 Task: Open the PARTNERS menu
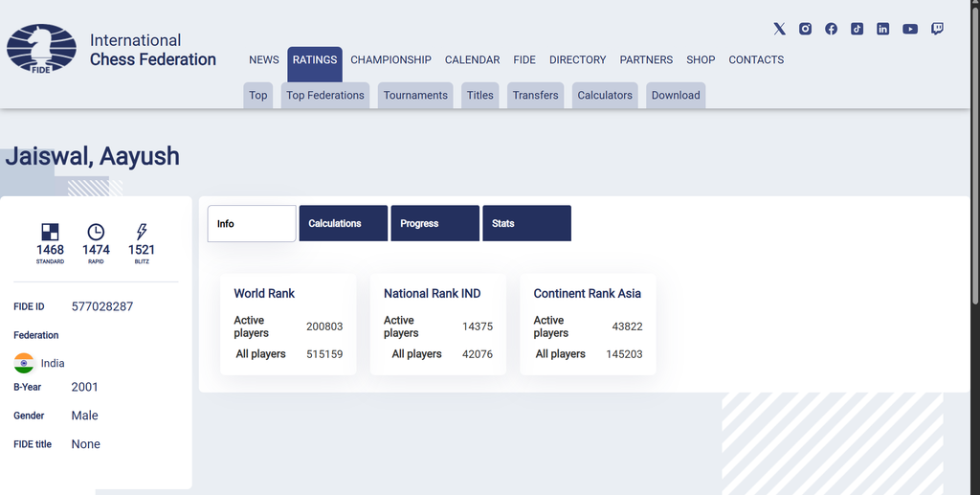pyautogui.click(x=646, y=60)
